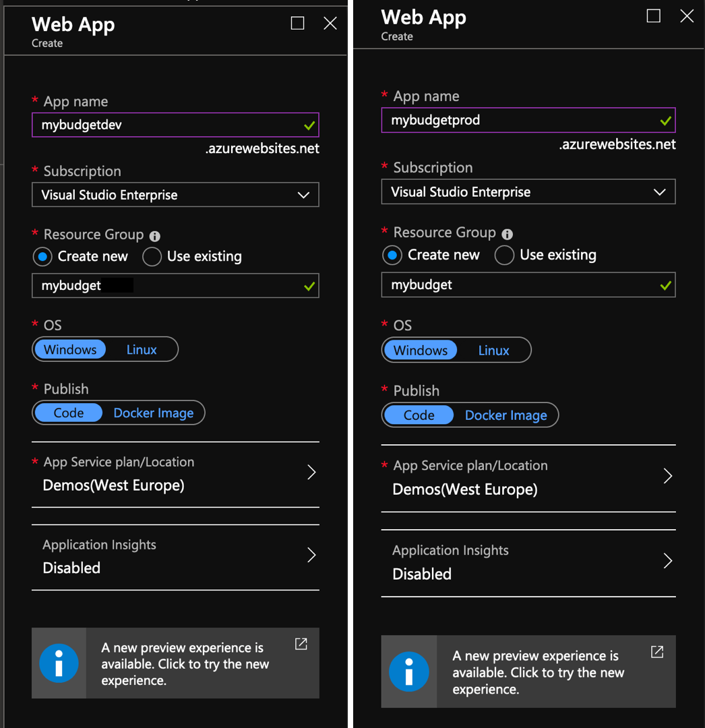Select 'Create new' radio in left panel
Image resolution: width=705 pixels, height=728 pixels.
click(43, 257)
